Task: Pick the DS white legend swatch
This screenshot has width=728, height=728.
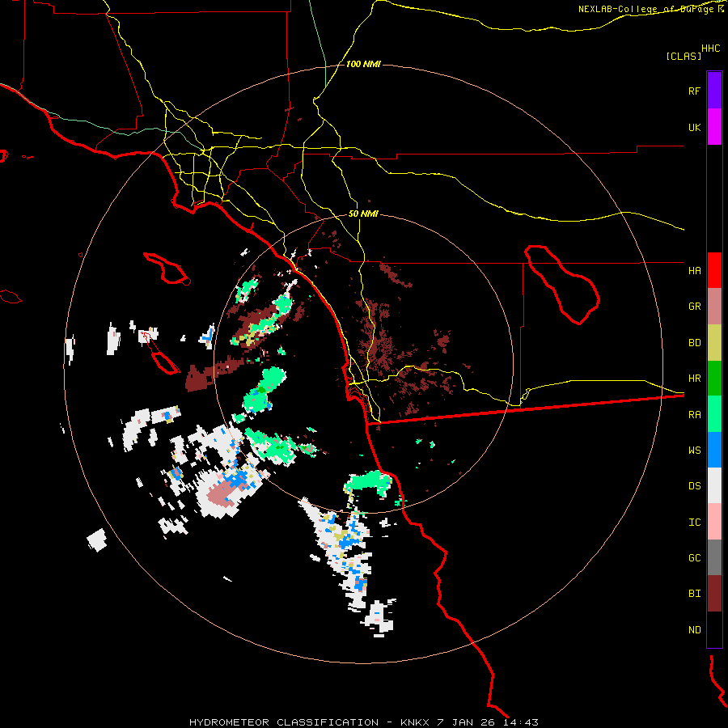Action: [714, 485]
